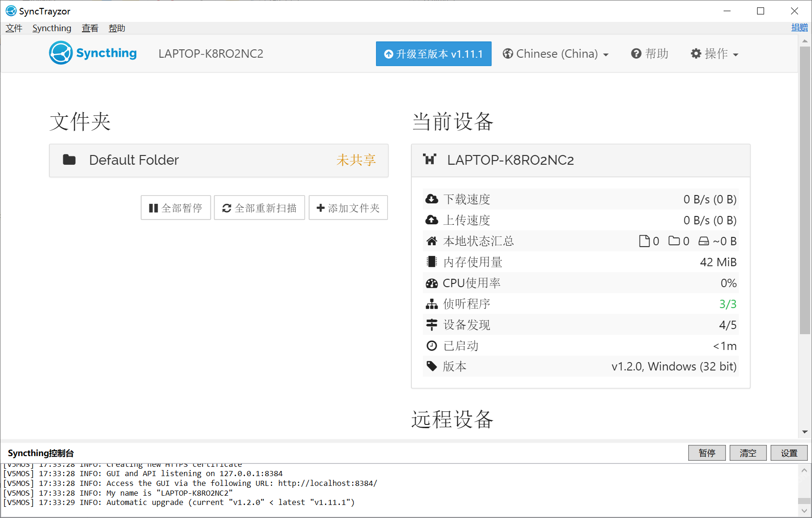
Task: Click the page scrollbar down arrow
Action: (805, 432)
